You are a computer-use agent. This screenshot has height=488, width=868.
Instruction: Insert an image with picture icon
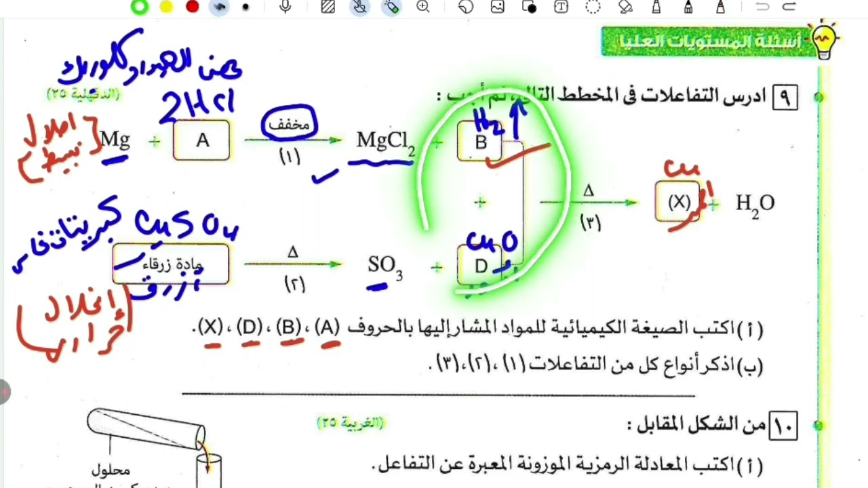click(x=498, y=7)
